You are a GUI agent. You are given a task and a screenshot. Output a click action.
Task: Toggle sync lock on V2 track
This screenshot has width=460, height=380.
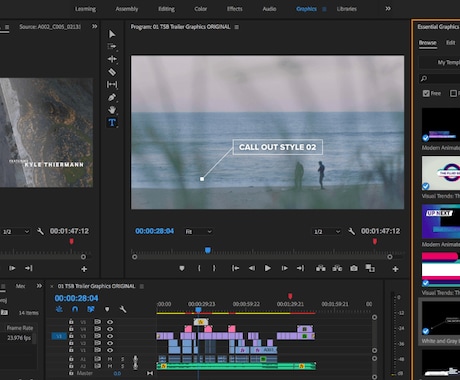97,343
